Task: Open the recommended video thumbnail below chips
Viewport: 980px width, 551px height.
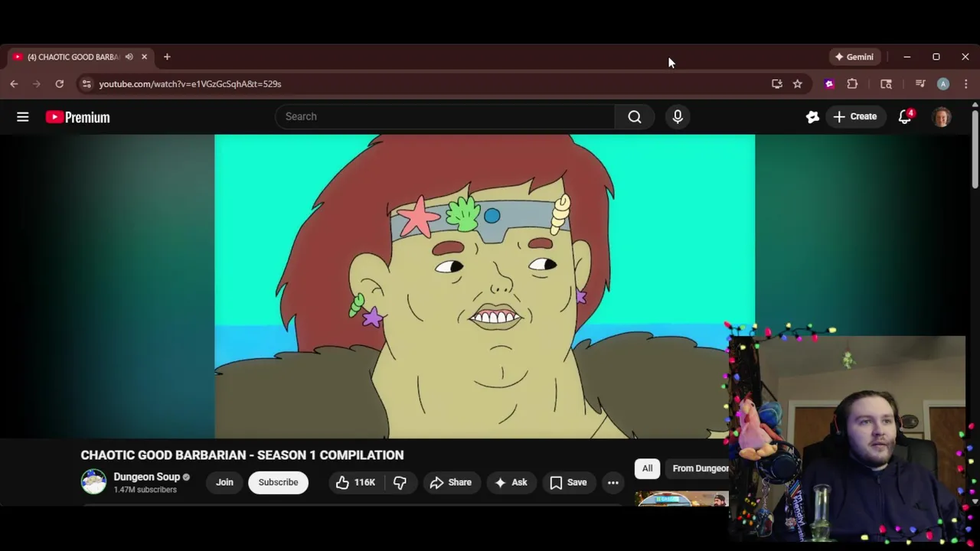Action: [681, 499]
